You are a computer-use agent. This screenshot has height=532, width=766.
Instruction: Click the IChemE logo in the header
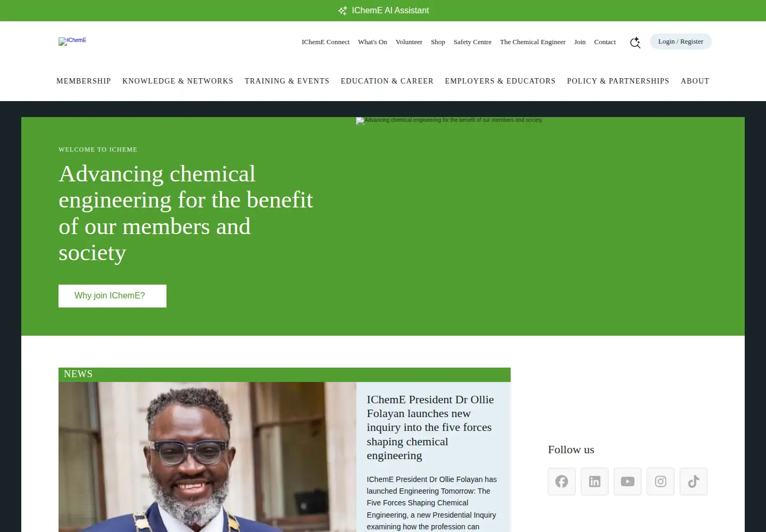tap(72, 41)
